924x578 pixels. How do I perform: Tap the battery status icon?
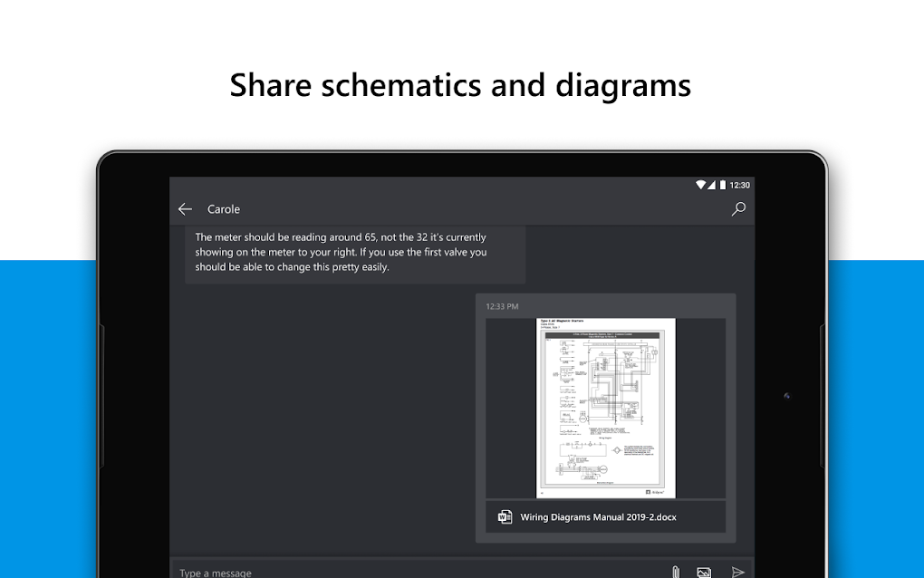point(723,185)
